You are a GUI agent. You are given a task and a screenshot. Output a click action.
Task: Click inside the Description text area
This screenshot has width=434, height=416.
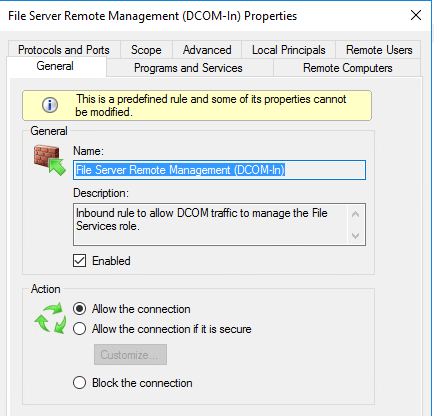point(211,224)
